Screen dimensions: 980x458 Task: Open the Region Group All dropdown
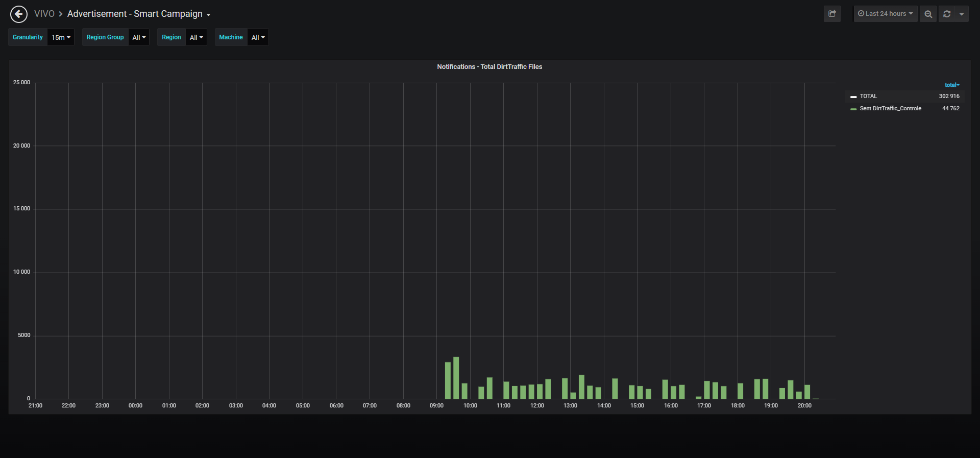[139, 37]
